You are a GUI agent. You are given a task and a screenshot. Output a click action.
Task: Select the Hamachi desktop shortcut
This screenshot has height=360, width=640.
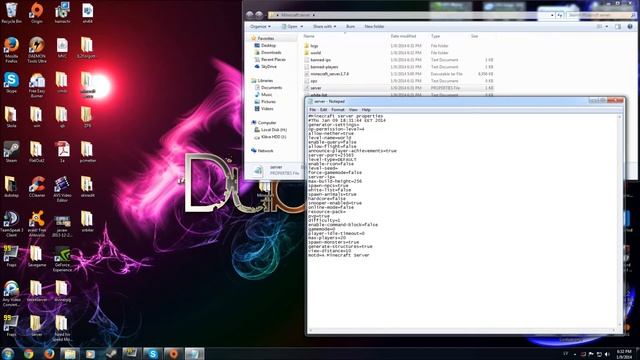pyautogui.click(x=62, y=12)
